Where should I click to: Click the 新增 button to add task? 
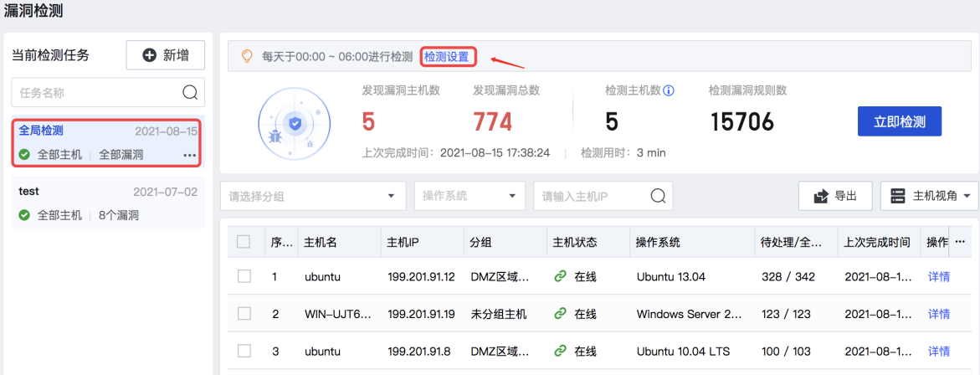click(166, 55)
